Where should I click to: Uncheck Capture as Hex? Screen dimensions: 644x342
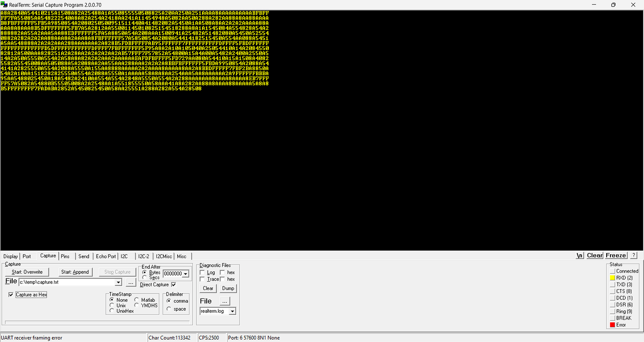pos(11,294)
